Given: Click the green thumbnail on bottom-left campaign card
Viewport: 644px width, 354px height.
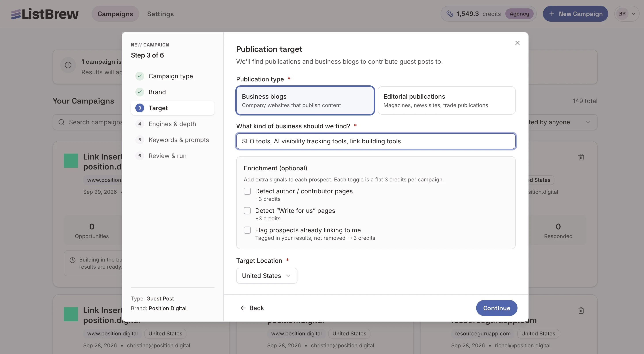Looking at the screenshot, I should tap(71, 314).
